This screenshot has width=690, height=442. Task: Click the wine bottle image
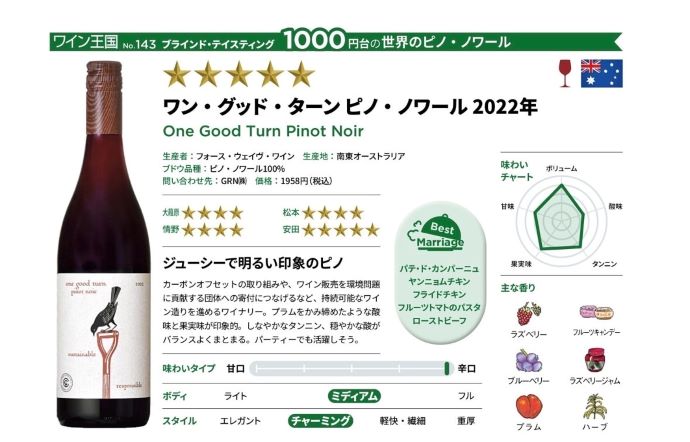[104, 244]
